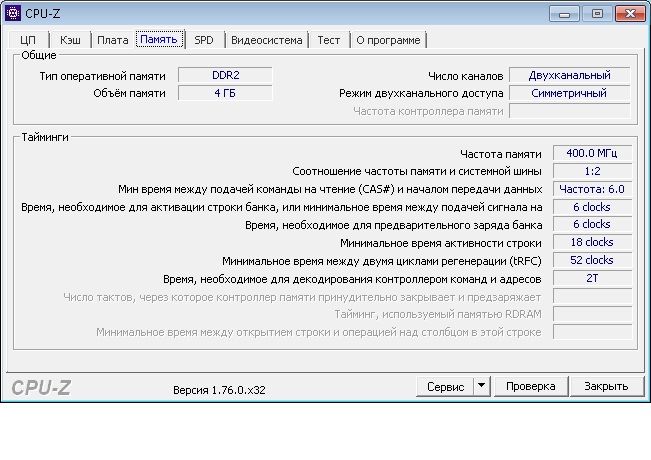The height and width of the screenshot is (460, 651).
Task: Click the 4 ГБ memory size field
Action: click(225, 93)
